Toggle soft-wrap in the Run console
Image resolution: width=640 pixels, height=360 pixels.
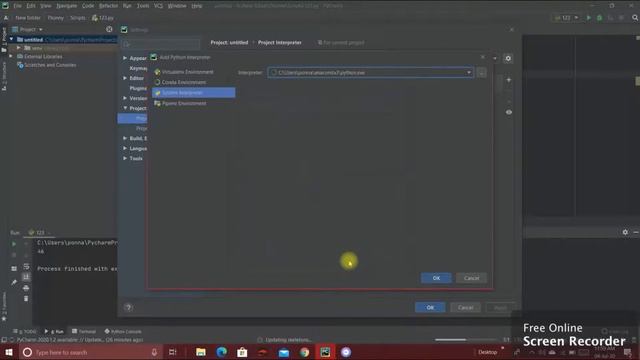click(x=26, y=267)
